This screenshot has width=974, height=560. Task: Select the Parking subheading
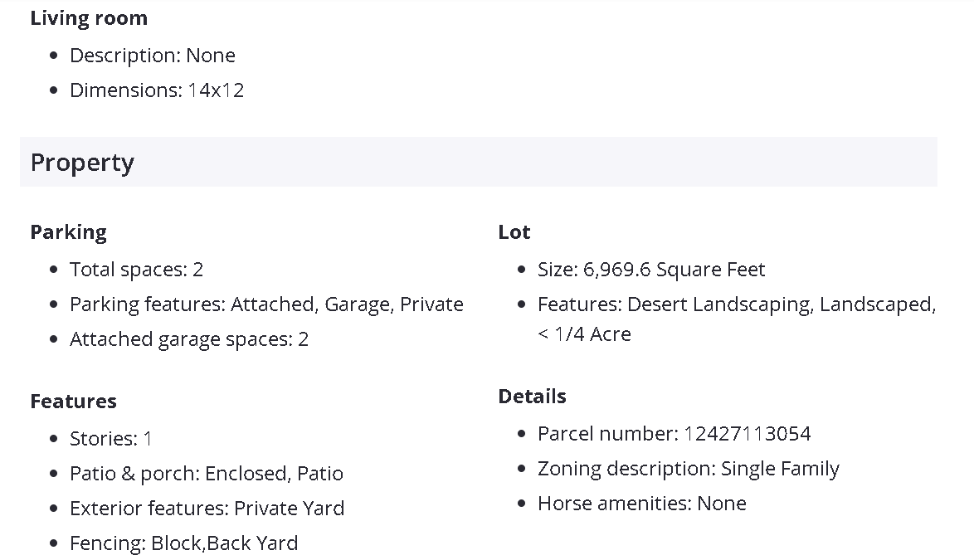coord(69,232)
